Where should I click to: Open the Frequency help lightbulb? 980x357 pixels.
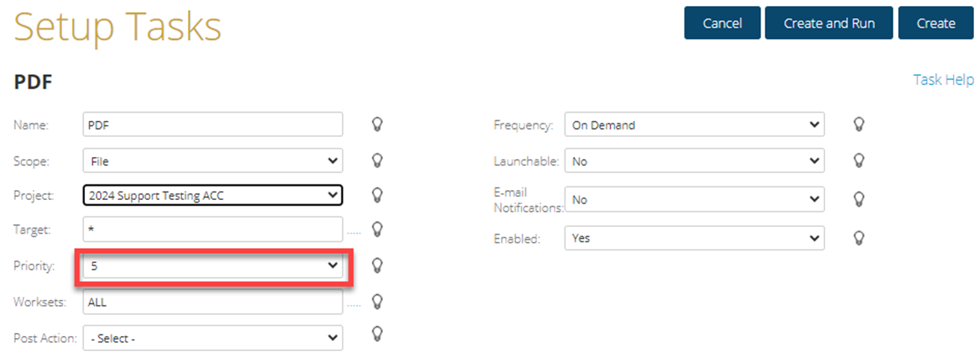tap(859, 125)
